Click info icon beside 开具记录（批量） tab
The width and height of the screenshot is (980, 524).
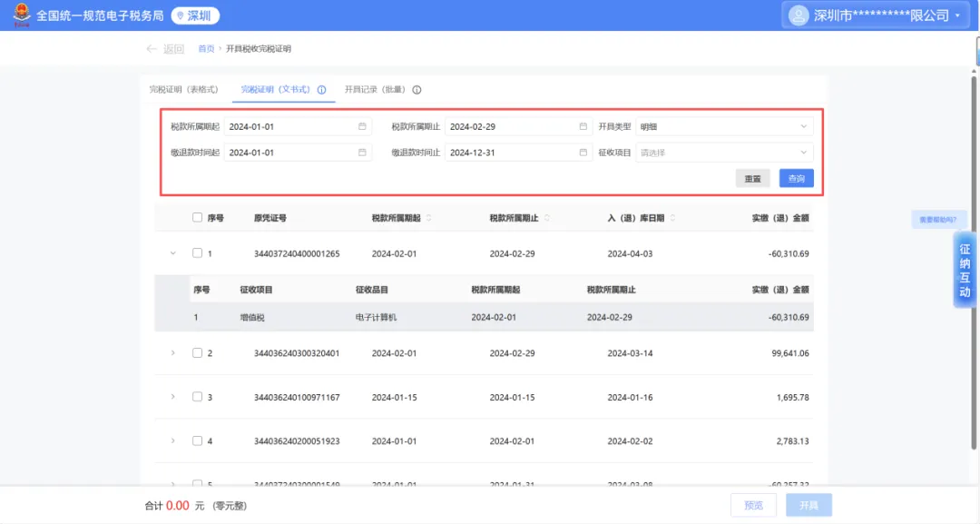click(416, 89)
